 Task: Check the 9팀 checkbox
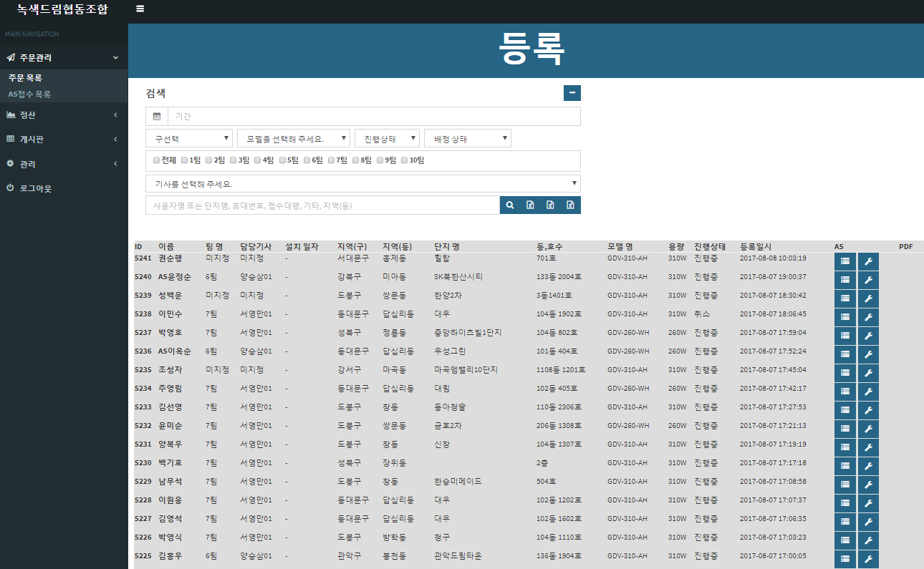click(x=380, y=160)
